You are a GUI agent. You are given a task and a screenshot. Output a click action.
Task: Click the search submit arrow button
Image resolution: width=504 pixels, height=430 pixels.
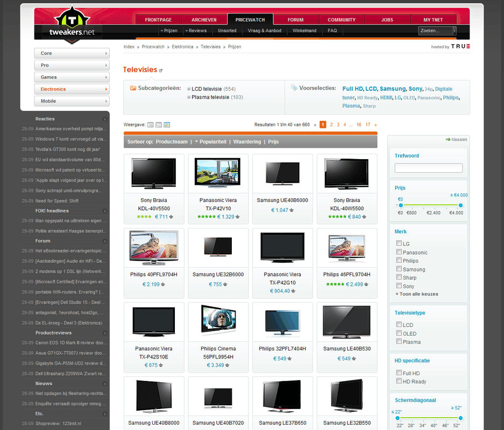click(455, 31)
